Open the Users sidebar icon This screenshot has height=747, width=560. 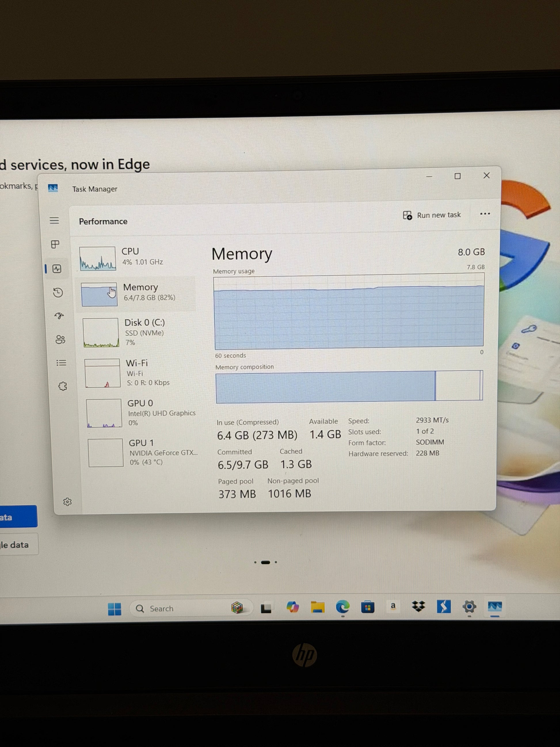tap(60, 339)
